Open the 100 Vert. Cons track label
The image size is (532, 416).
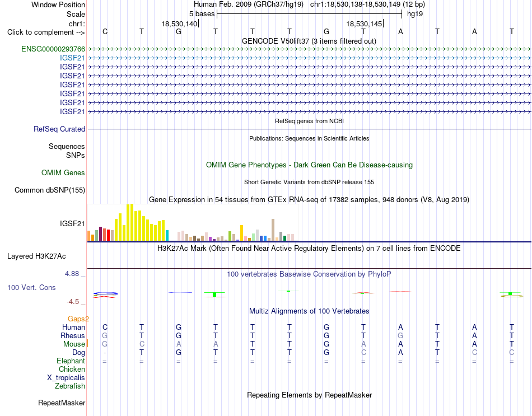(31, 287)
